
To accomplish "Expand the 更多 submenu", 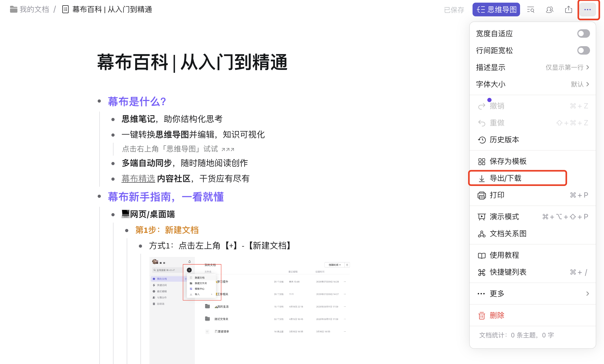I will click(532, 294).
